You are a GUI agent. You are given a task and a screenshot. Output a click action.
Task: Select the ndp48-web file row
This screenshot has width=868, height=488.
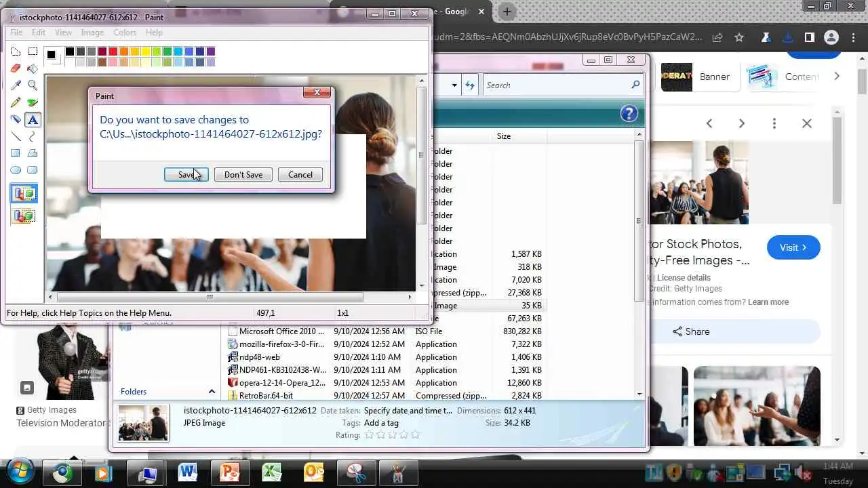click(x=384, y=357)
